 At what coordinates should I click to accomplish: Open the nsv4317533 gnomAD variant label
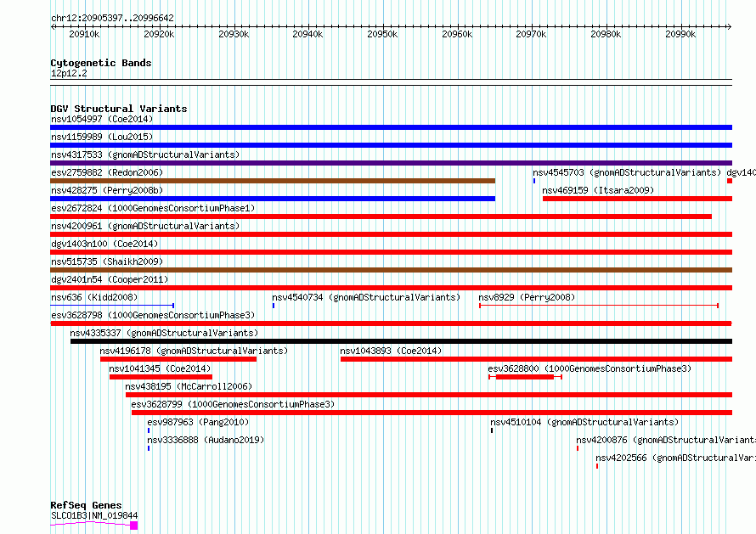pyautogui.click(x=145, y=155)
